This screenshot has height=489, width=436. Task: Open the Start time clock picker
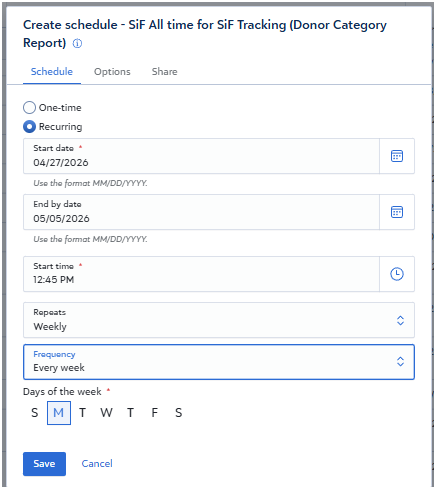397,274
